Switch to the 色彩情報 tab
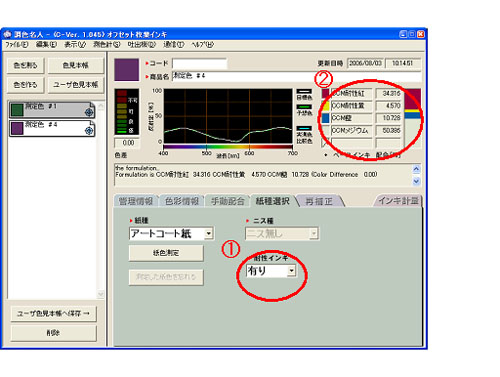The height and width of the screenshot is (377, 500). click(182, 201)
